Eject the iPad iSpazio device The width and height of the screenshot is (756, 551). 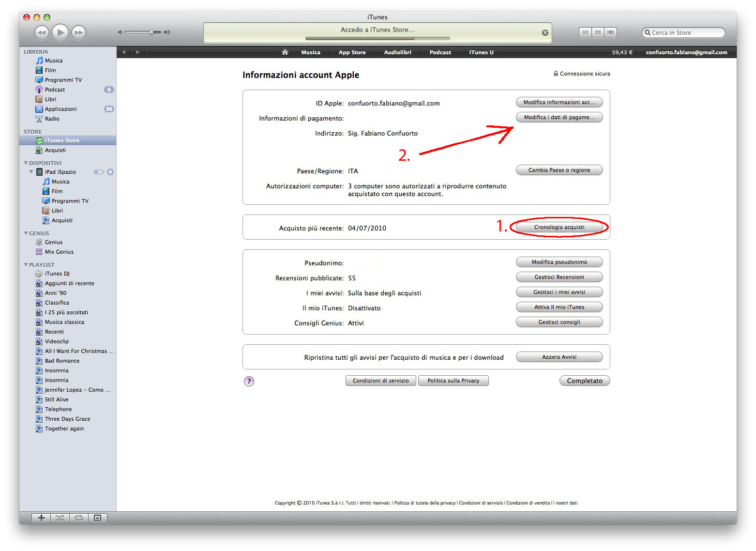[x=110, y=172]
